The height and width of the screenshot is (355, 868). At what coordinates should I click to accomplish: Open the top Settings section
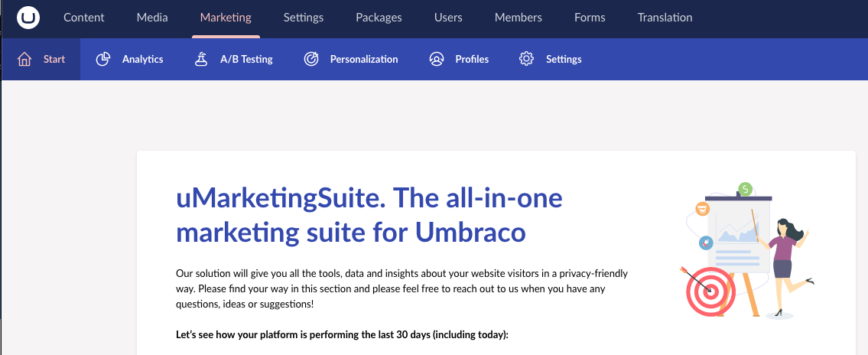pos(304,18)
